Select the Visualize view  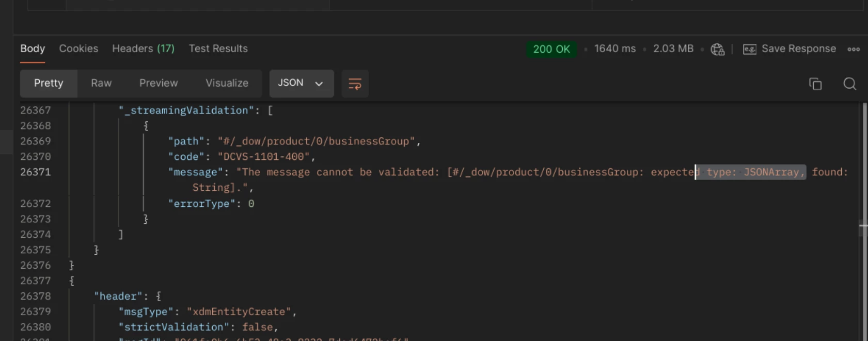click(x=227, y=83)
